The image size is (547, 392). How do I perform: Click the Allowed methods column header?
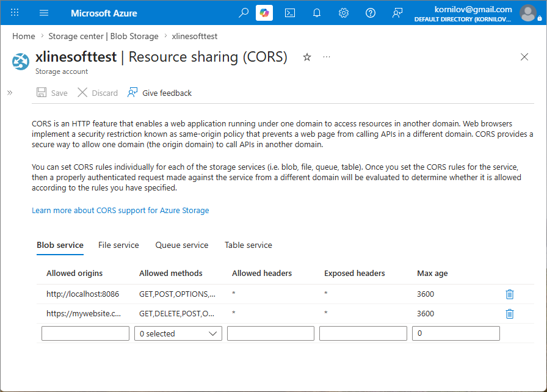[x=171, y=274]
